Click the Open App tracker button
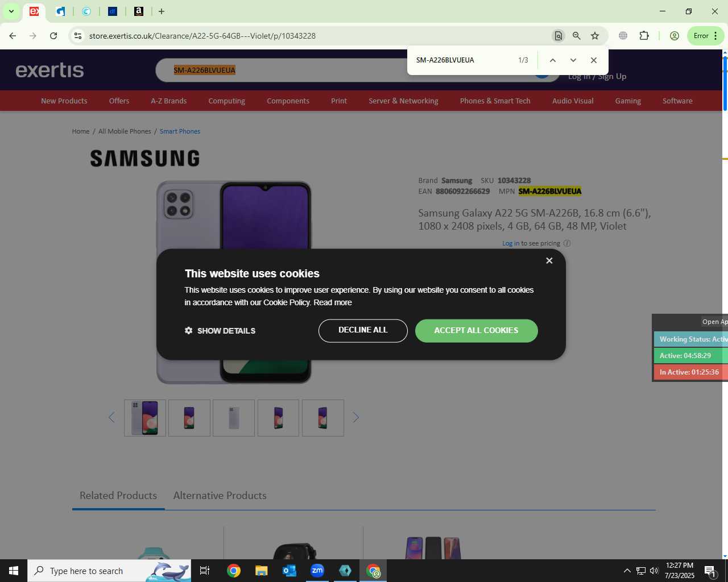The width and height of the screenshot is (728, 582). coord(714,322)
